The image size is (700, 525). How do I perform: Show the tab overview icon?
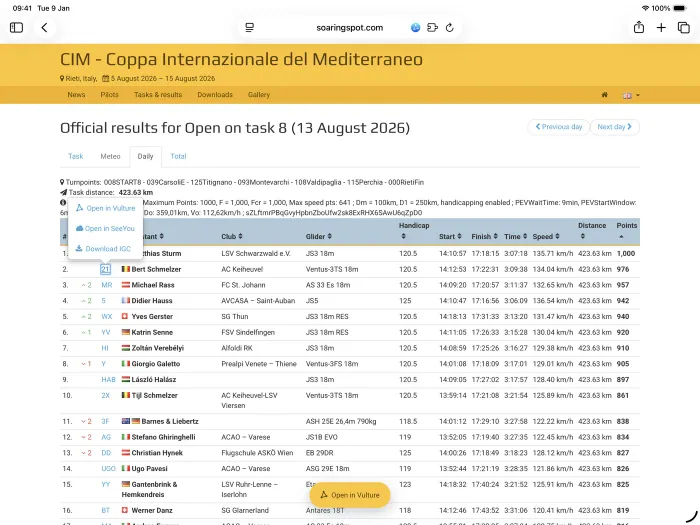tap(684, 28)
